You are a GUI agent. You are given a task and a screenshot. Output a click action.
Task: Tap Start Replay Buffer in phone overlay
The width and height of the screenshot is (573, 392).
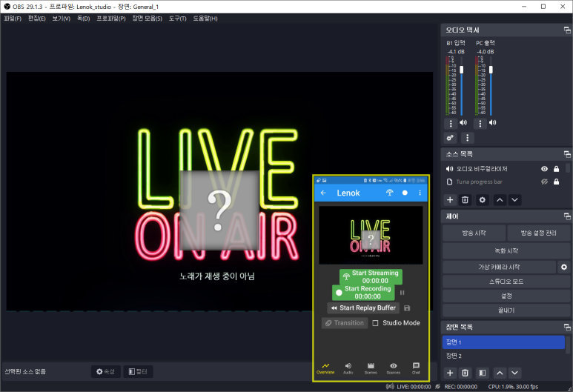pyautogui.click(x=363, y=308)
